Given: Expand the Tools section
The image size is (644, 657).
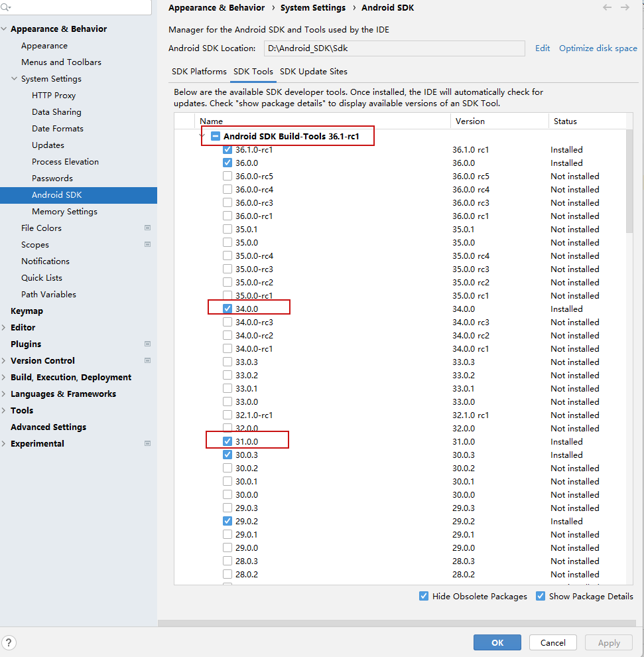Looking at the screenshot, I should pyautogui.click(x=4, y=410).
